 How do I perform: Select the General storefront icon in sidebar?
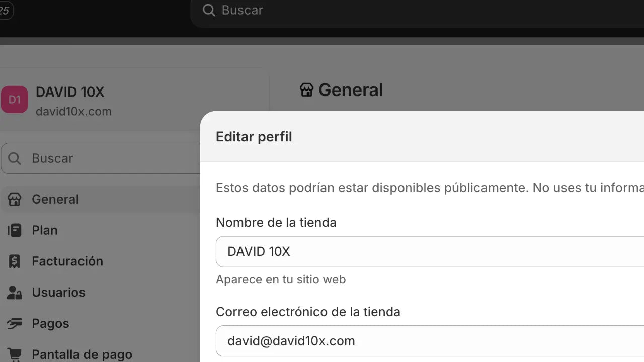click(x=15, y=199)
